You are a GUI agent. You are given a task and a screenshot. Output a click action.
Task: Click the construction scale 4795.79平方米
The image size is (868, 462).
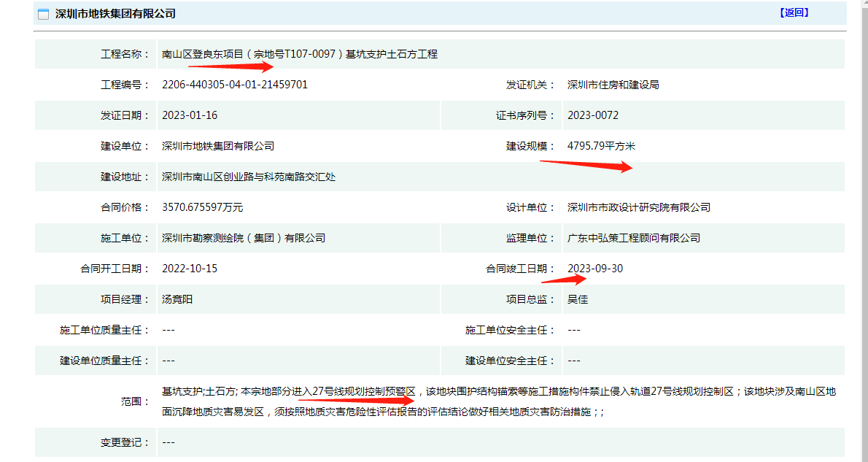pos(601,146)
